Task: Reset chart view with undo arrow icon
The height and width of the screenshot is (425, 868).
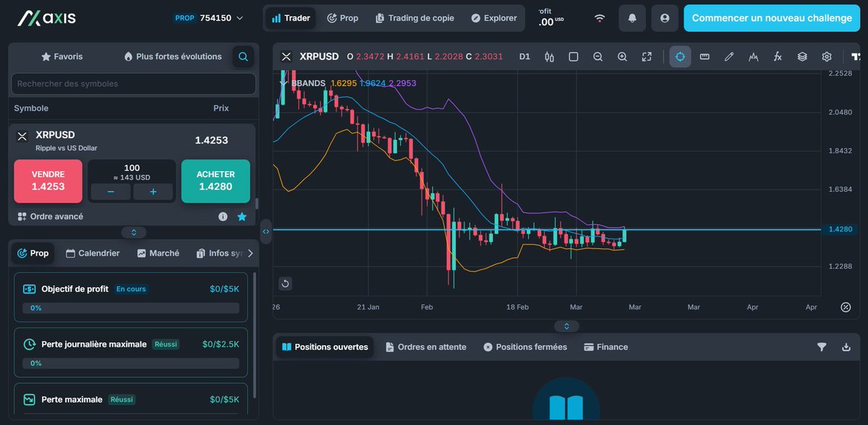Action: (x=285, y=283)
